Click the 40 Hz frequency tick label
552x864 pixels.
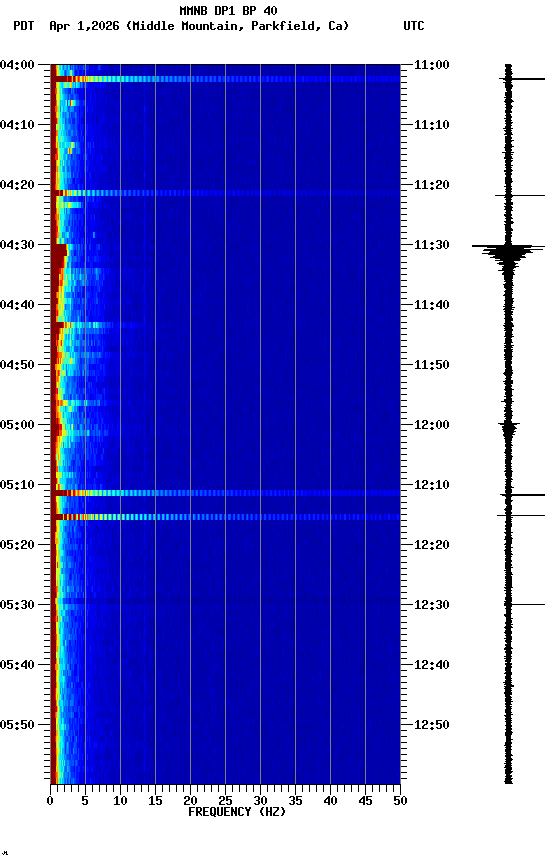click(x=330, y=801)
